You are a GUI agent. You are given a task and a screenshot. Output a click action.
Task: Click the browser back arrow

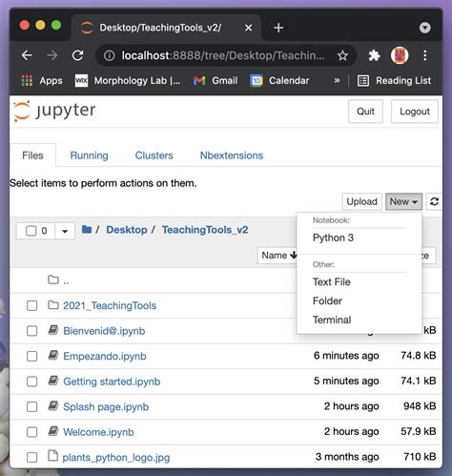tap(27, 55)
